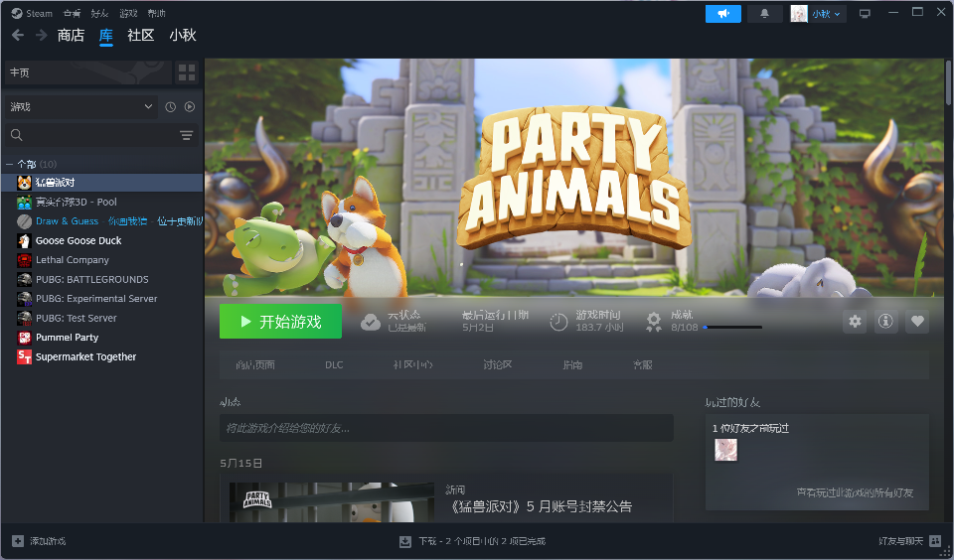Open the 客服 support link
Image resolution: width=954 pixels, height=560 pixels.
[643, 364]
